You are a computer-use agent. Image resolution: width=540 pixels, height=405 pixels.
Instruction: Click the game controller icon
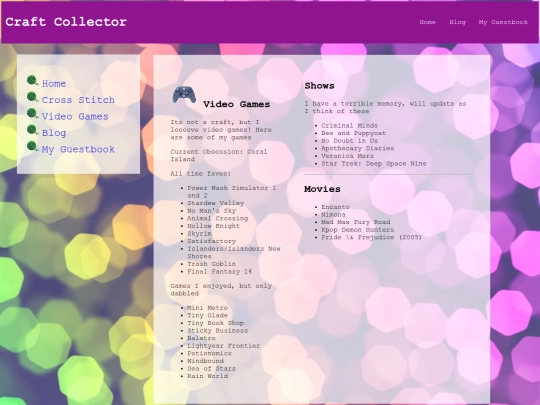point(184,94)
